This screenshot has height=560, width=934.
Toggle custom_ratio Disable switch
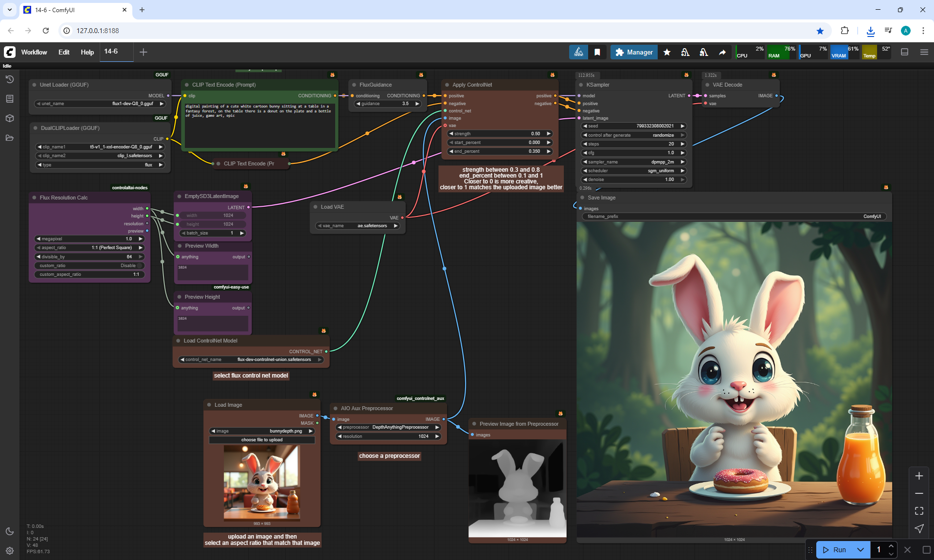coord(139,266)
